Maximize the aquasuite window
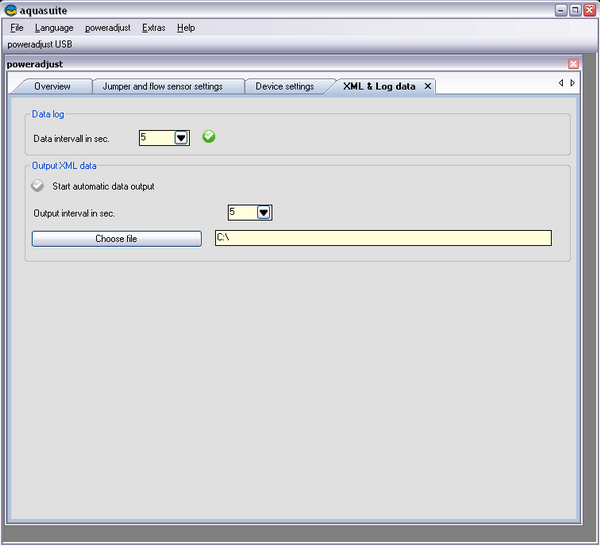600x546 pixels. click(575, 10)
